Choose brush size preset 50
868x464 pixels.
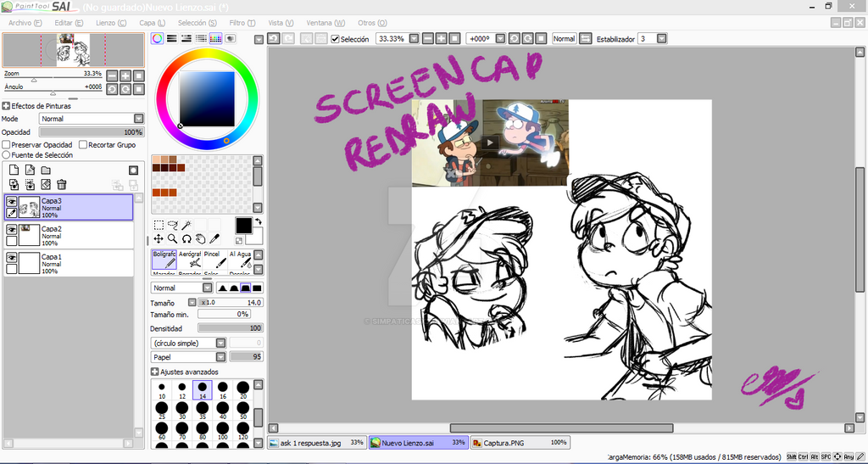coord(243,410)
